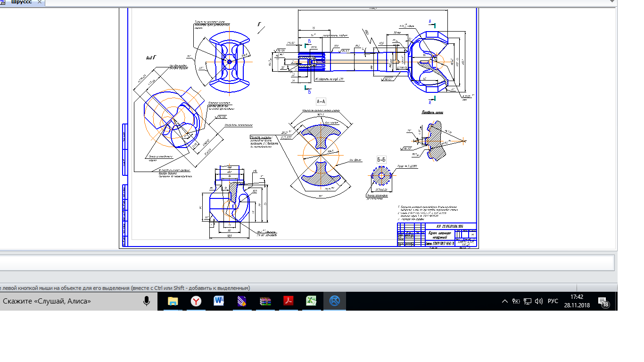Open File Explorer from the taskbar
Screen dimensions: 644x362
[173, 301]
